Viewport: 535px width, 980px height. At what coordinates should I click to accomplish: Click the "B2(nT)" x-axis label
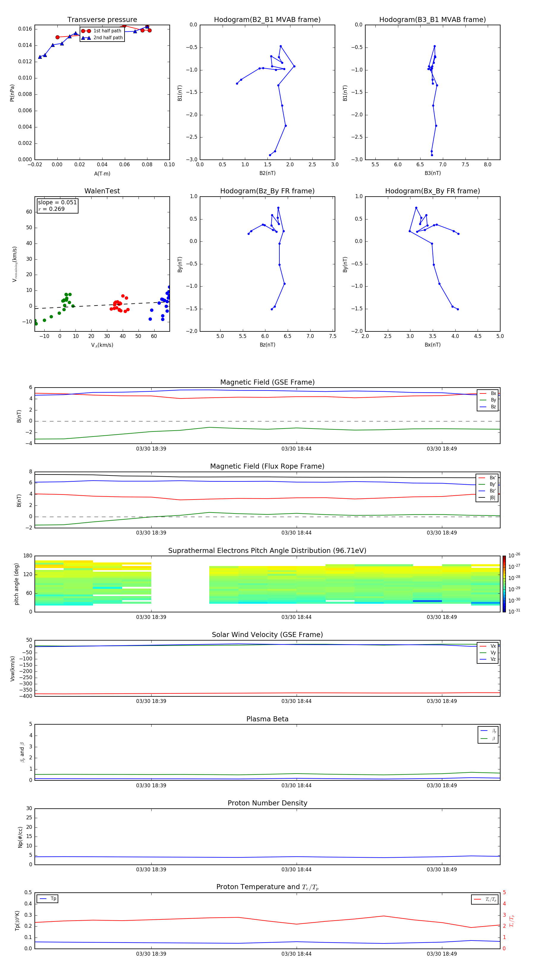[267, 173]
